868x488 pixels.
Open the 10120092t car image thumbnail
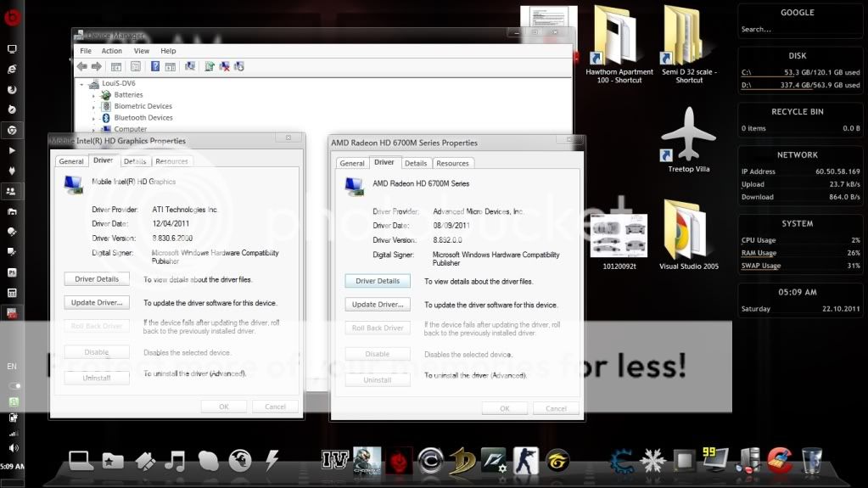tap(619, 235)
